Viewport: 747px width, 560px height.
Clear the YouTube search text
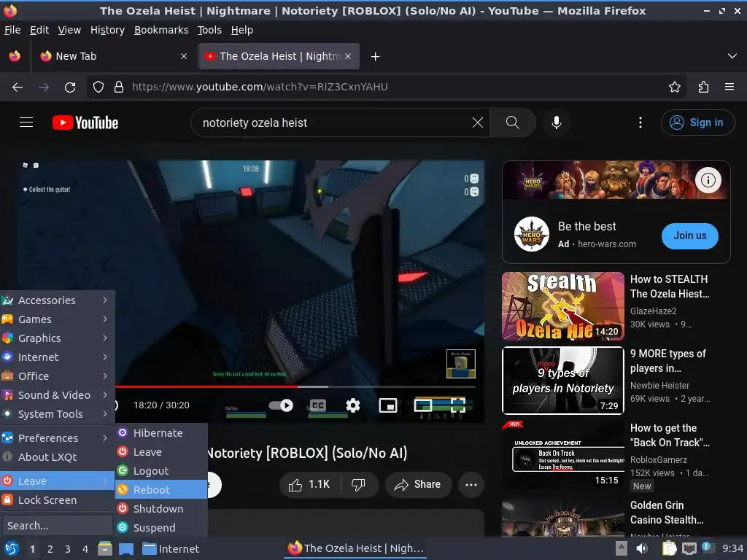pyautogui.click(x=477, y=122)
